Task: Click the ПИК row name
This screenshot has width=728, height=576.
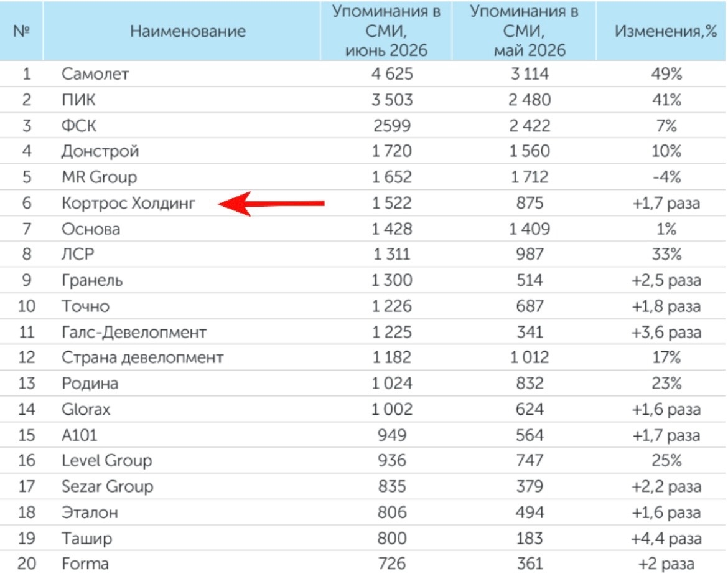Action: click(78, 100)
